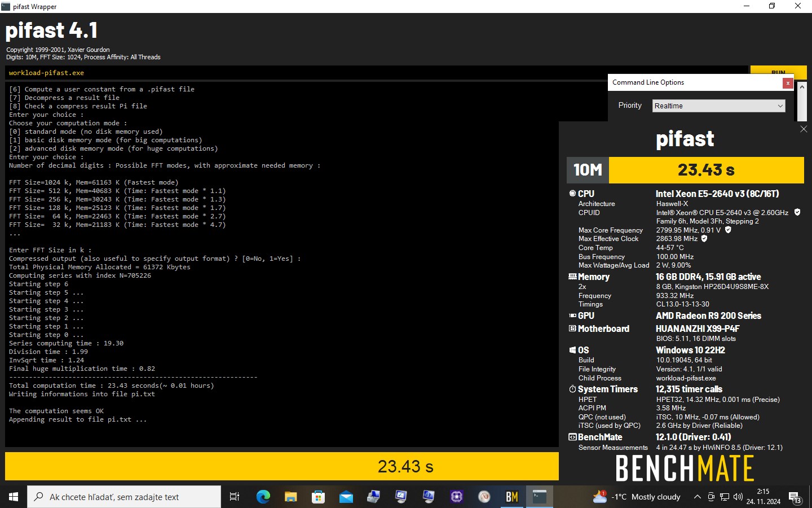Click 'Series computing time : 19.30' line
Image resolution: width=812 pixels, height=508 pixels.
tap(66, 343)
